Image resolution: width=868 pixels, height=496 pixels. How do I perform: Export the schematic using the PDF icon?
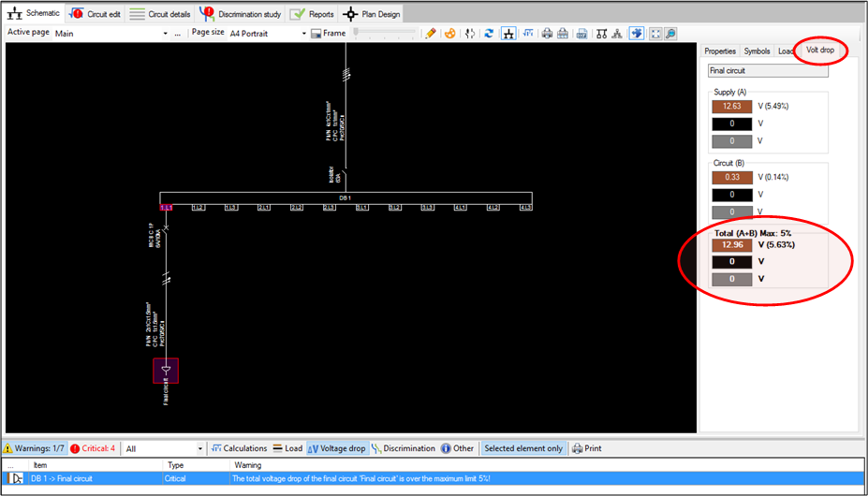[x=581, y=33]
